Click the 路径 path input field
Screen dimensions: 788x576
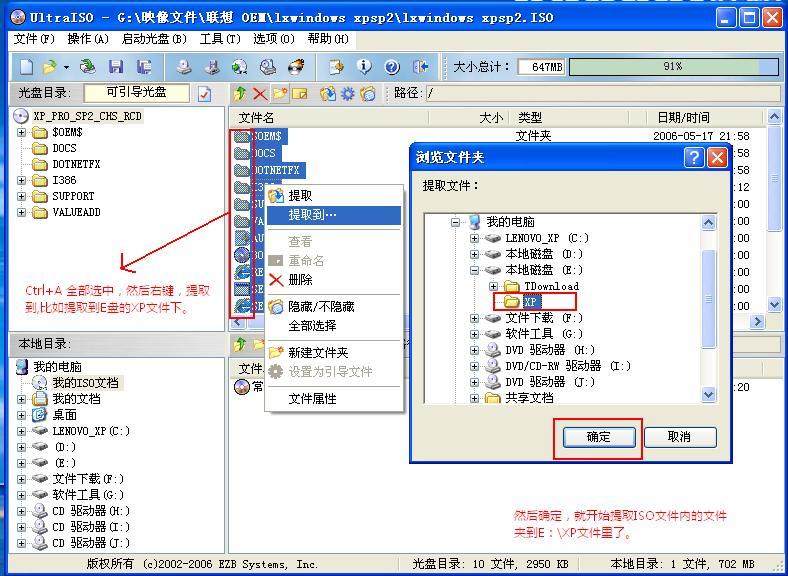point(603,93)
